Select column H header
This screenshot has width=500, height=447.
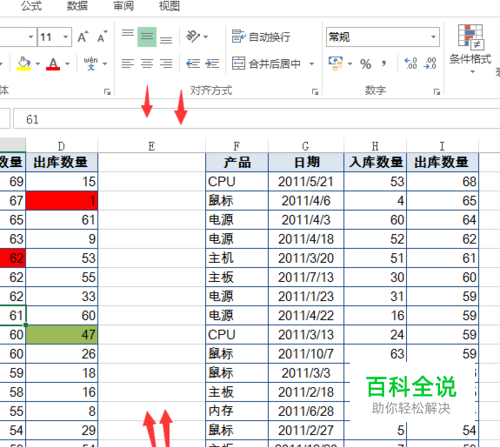375,146
